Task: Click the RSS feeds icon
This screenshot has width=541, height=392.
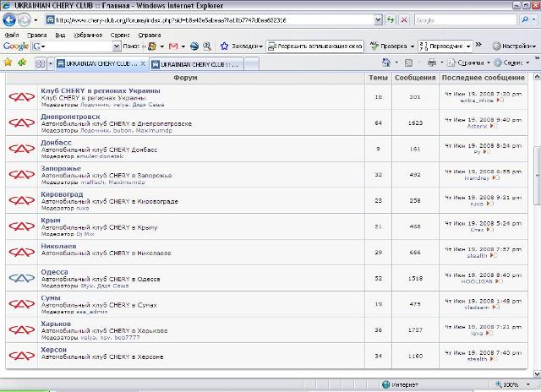Action: [x=409, y=63]
